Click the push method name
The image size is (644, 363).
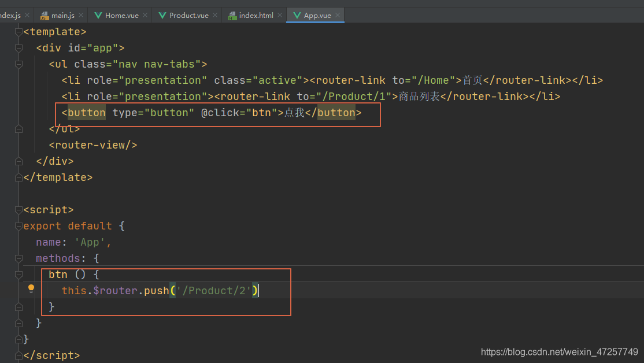coord(157,291)
